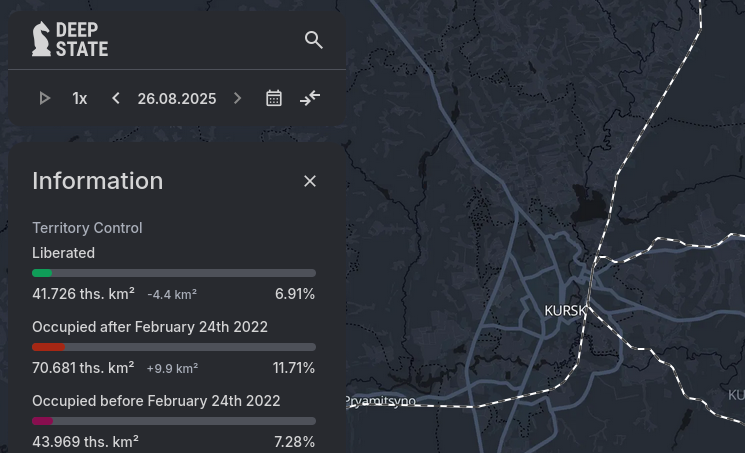Close the Information panel
Image resolution: width=745 pixels, height=453 pixels.
[x=310, y=181]
